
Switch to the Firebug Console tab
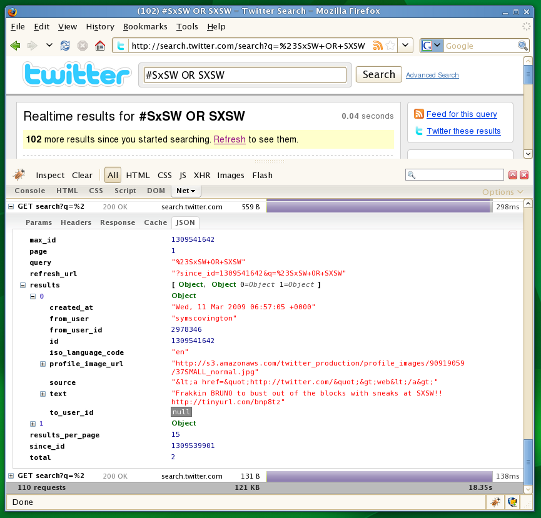click(x=30, y=190)
